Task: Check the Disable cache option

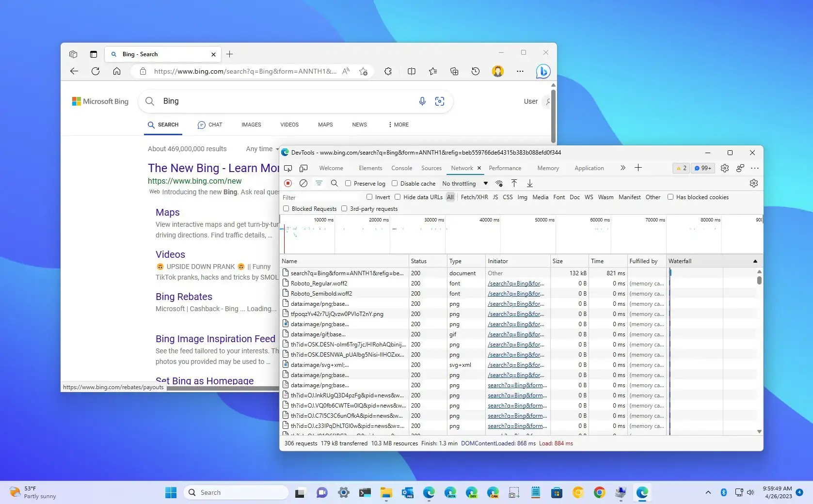Action: tap(395, 183)
